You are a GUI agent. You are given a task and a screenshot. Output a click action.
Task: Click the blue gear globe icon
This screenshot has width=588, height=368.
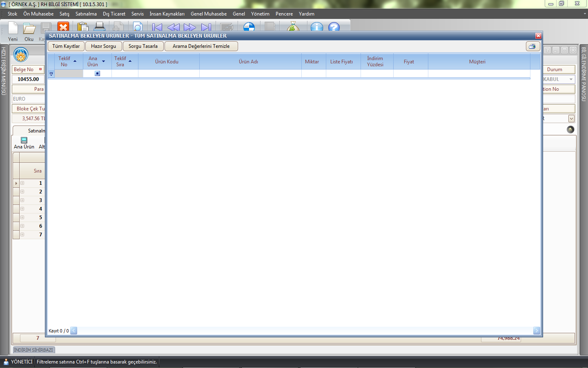[21, 54]
